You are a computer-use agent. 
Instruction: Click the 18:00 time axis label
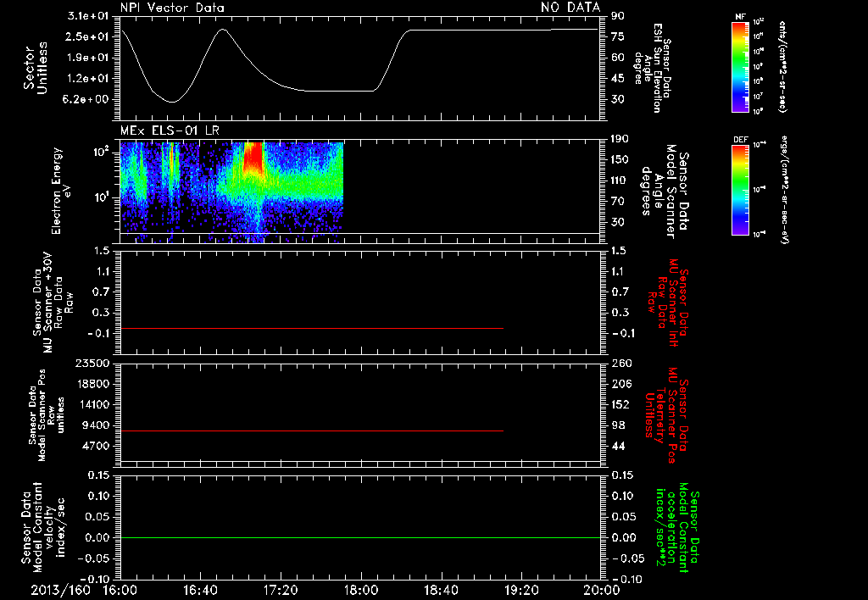click(361, 590)
